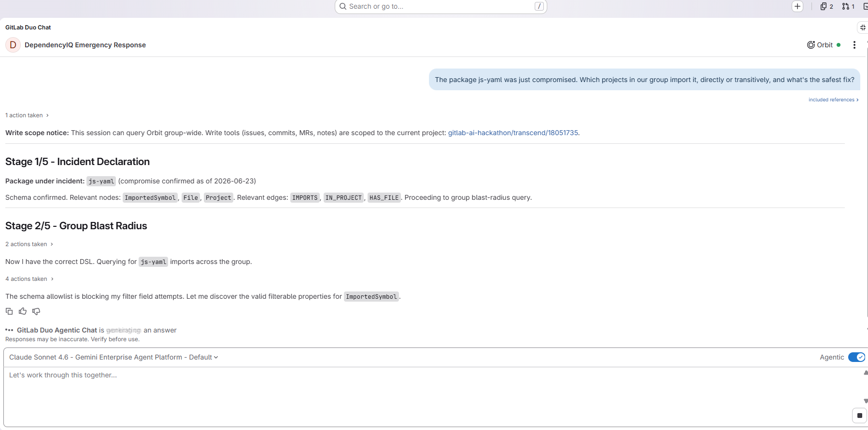Click the slash shortcut key hint

539,6
